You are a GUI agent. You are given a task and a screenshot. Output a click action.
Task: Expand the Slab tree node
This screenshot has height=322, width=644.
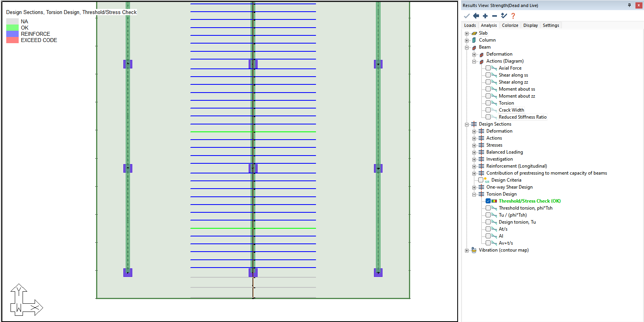467,33
